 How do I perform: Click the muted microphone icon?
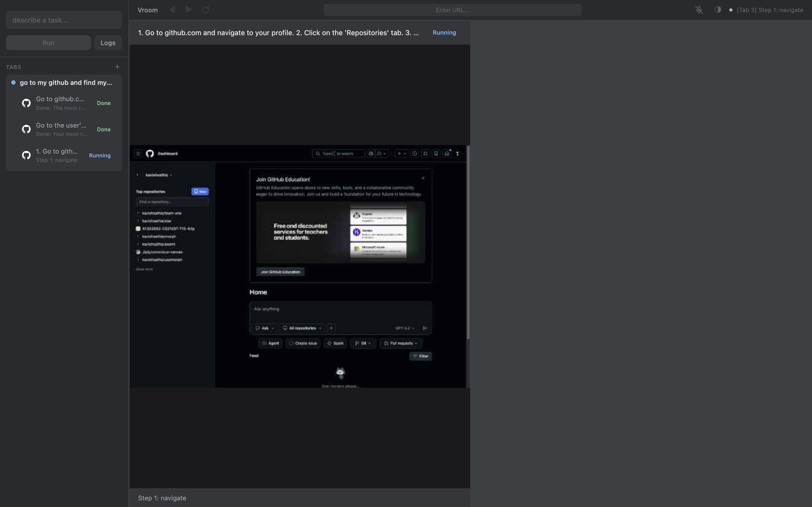coord(699,10)
